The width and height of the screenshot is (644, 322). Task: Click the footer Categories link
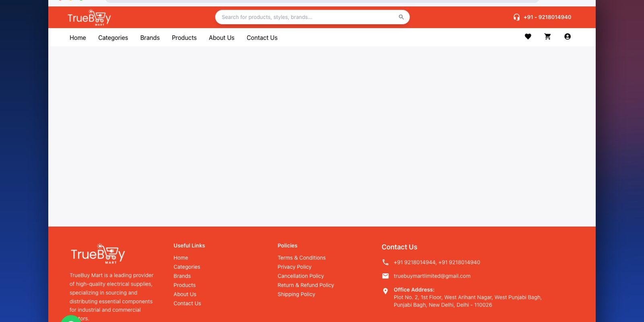[x=187, y=267]
